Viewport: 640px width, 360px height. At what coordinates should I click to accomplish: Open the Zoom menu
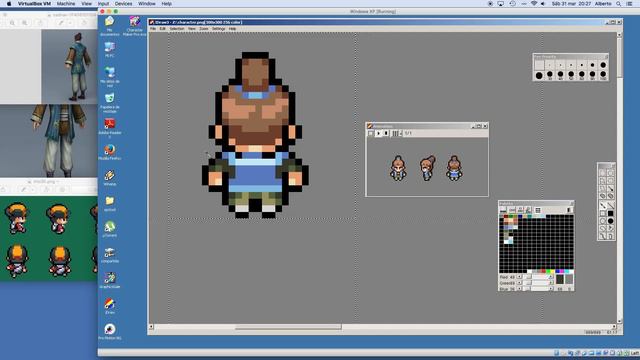click(x=204, y=29)
